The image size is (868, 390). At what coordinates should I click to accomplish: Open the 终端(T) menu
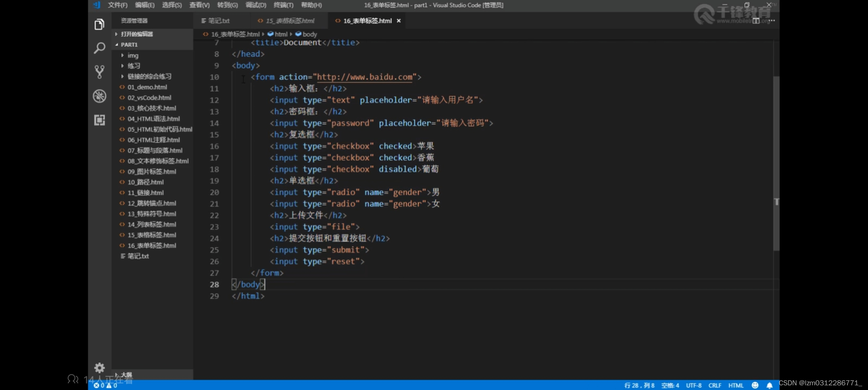pyautogui.click(x=283, y=5)
